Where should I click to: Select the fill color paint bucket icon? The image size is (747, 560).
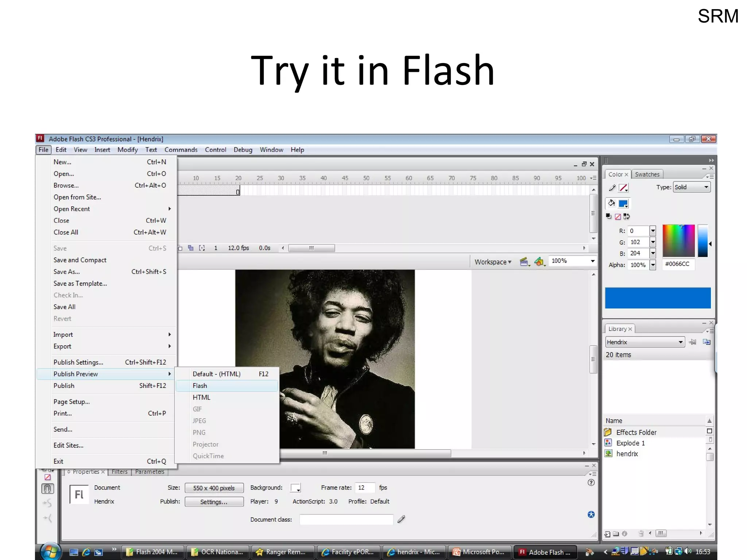pos(612,203)
